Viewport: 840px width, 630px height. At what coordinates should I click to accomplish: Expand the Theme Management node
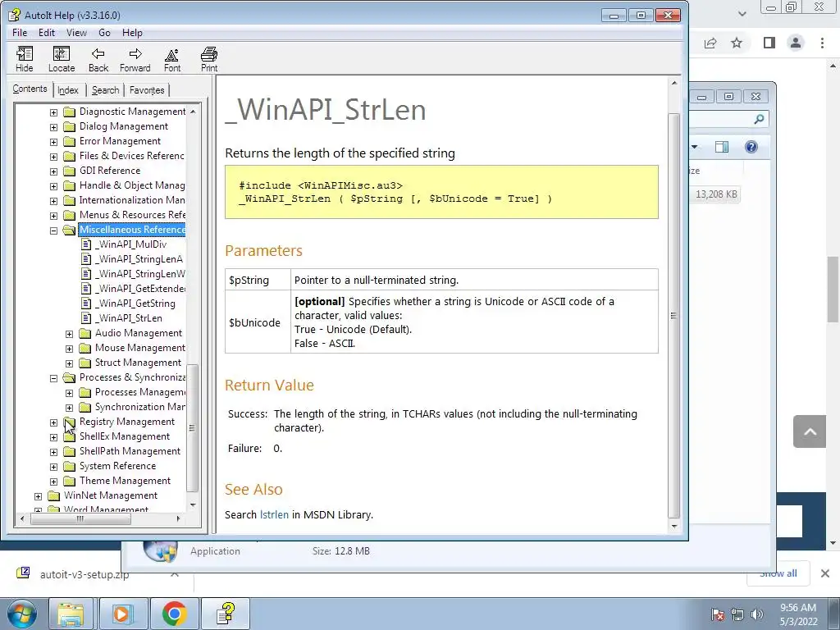coord(53,482)
